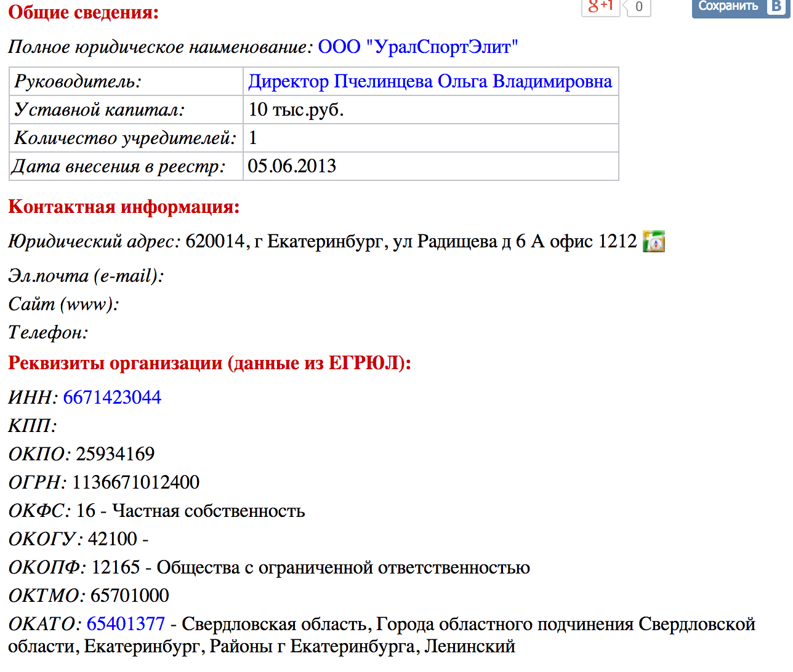Image resolution: width=793 pixels, height=672 pixels.
Task: Open the ООО "УралСпортЭлит" company link
Action: coord(418,47)
